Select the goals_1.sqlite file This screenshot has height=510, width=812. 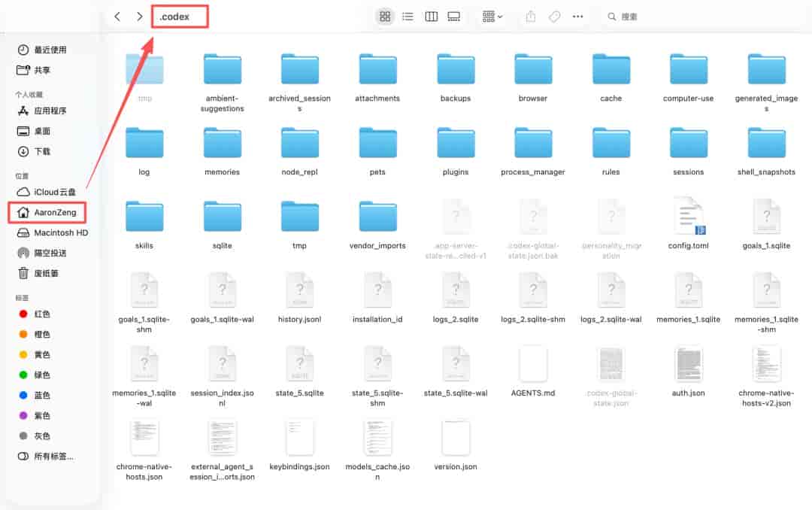click(766, 224)
